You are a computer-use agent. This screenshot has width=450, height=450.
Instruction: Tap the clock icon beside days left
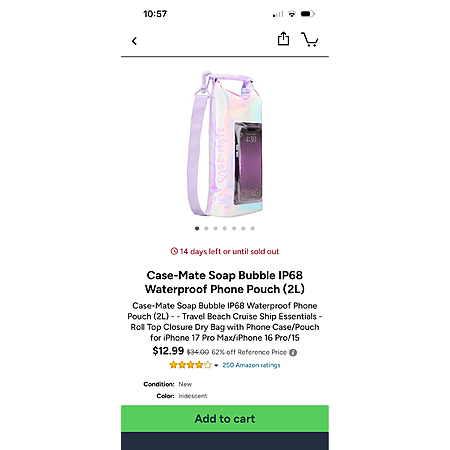click(174, 251)
